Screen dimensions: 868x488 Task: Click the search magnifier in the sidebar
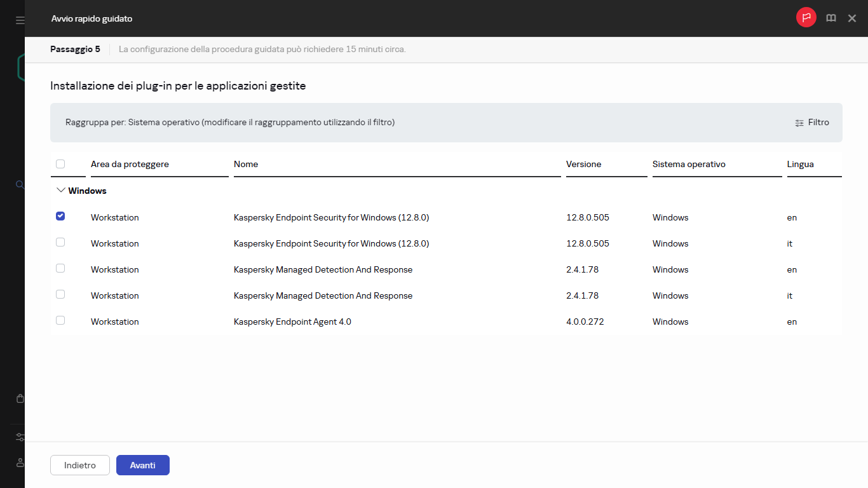tap(19, 184)
